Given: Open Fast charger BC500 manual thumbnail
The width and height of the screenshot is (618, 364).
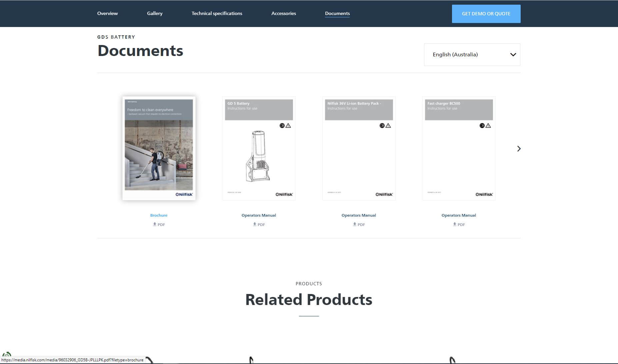Looking at the screenshot, I should click(459, 148).
